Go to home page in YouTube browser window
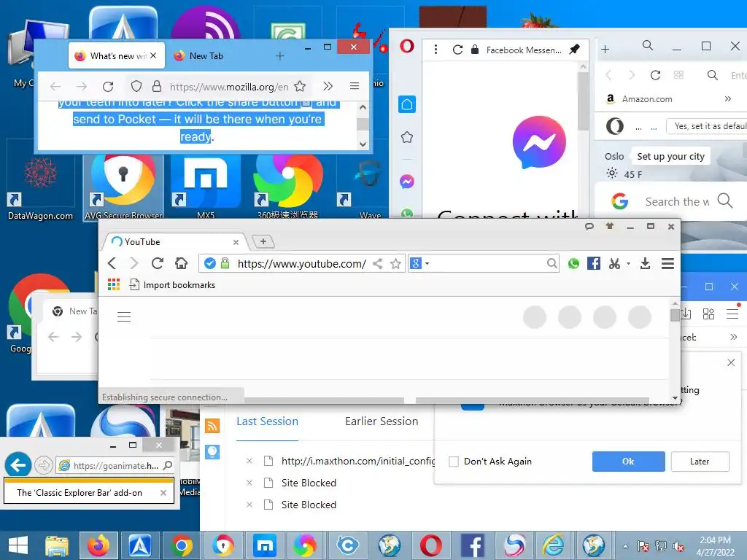The image size is (747, 560). tap(181, 263)
